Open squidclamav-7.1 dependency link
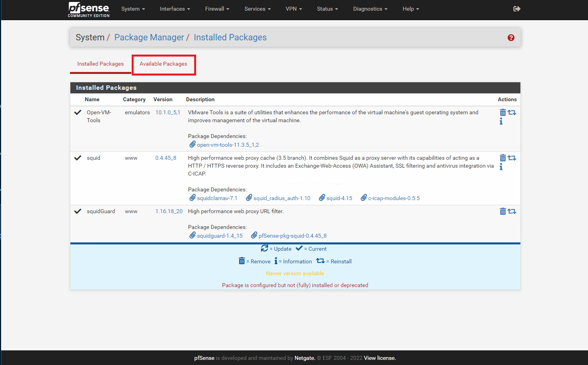 [x=217, y=199]
